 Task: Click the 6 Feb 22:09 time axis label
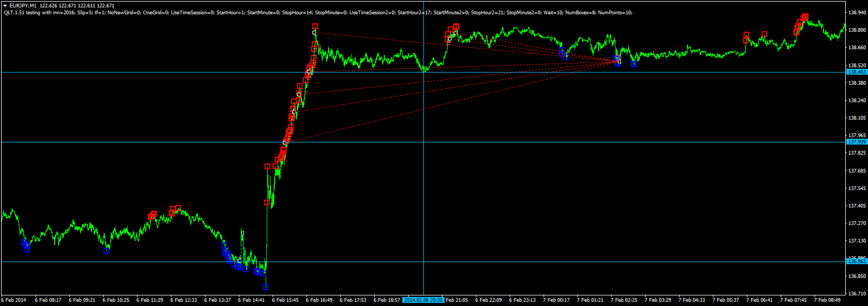(489, 300)
